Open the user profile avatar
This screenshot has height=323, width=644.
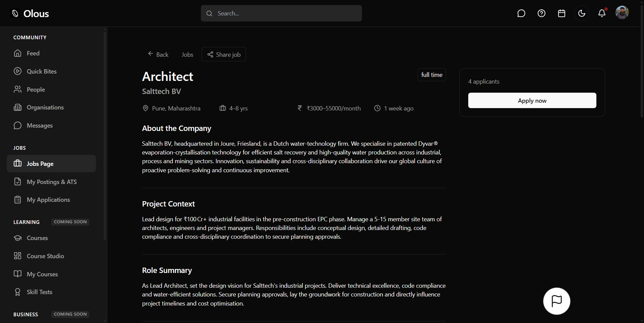(622, 12)
